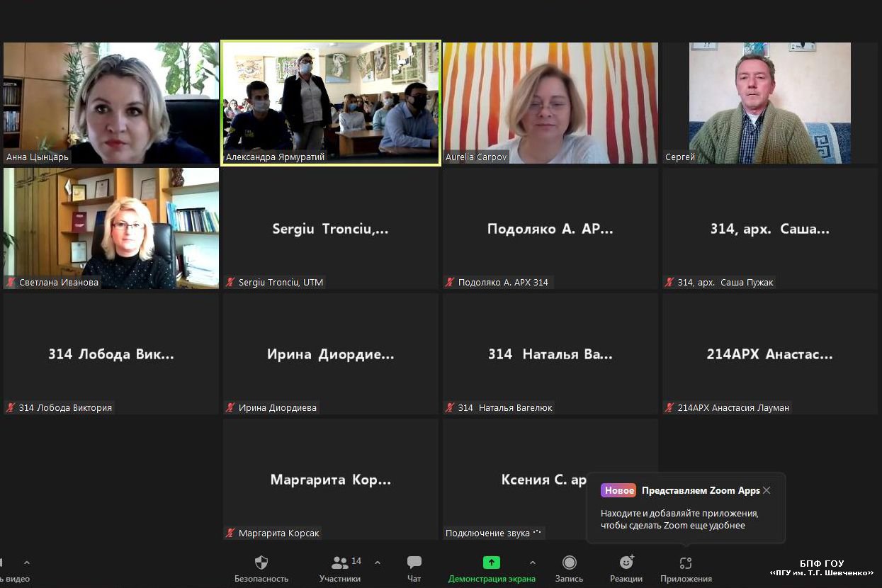This screenshot has width=882, height=588.
Task: Open the Security (Безопасность) shield icon
Action: pos(261,563)
